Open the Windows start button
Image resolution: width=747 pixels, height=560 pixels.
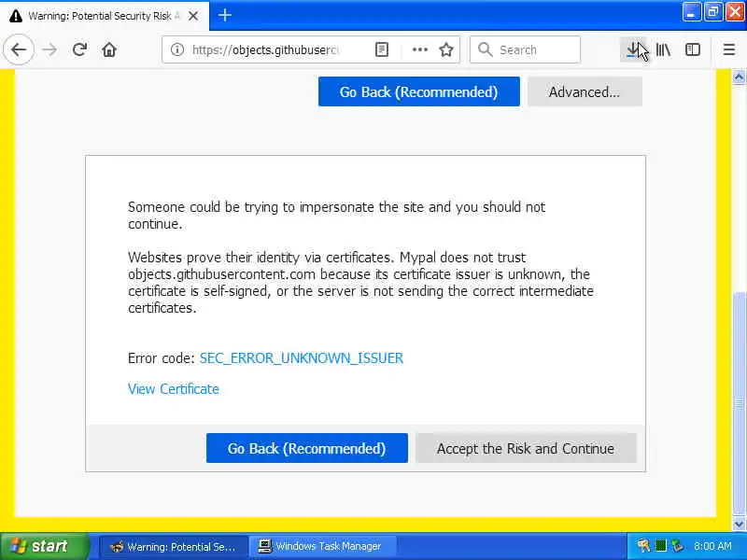point(44,546)
